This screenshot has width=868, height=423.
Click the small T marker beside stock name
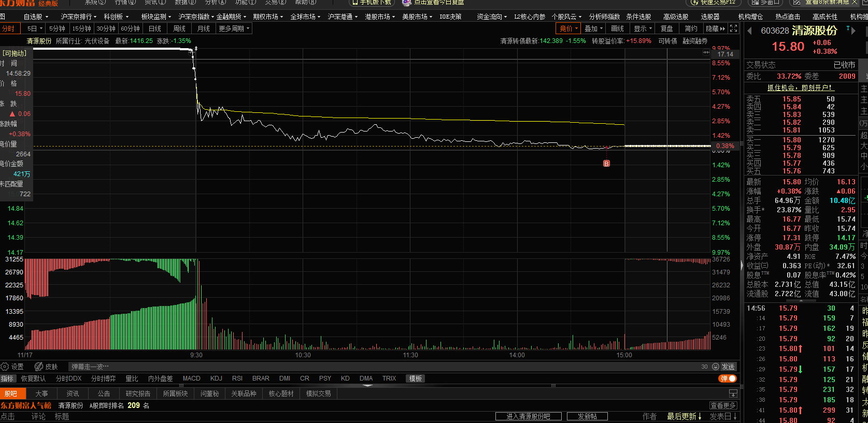coord(848,28)
